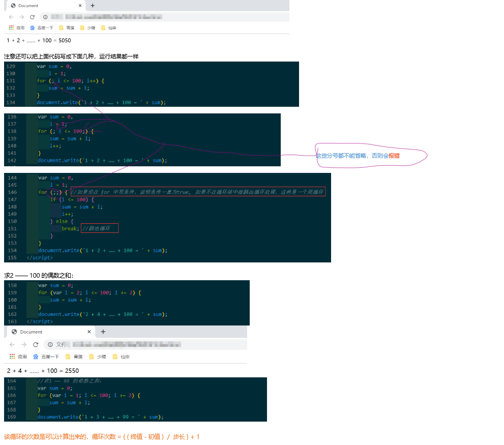Click the output text '2 + 4 + ...... + 100 = 2550'
Image resolution: width=504 pixels, height=445 pixels.
coord(43,371)
